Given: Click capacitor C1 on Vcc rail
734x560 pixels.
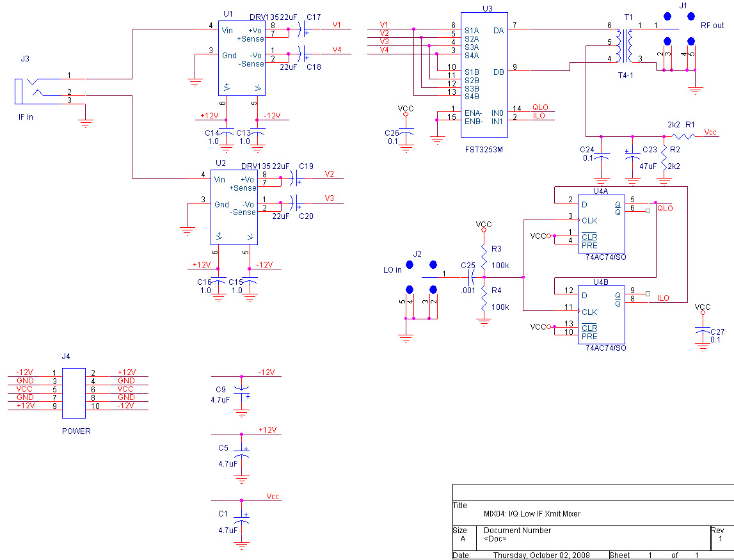Looking at the screenshot, I should [241, 518].
